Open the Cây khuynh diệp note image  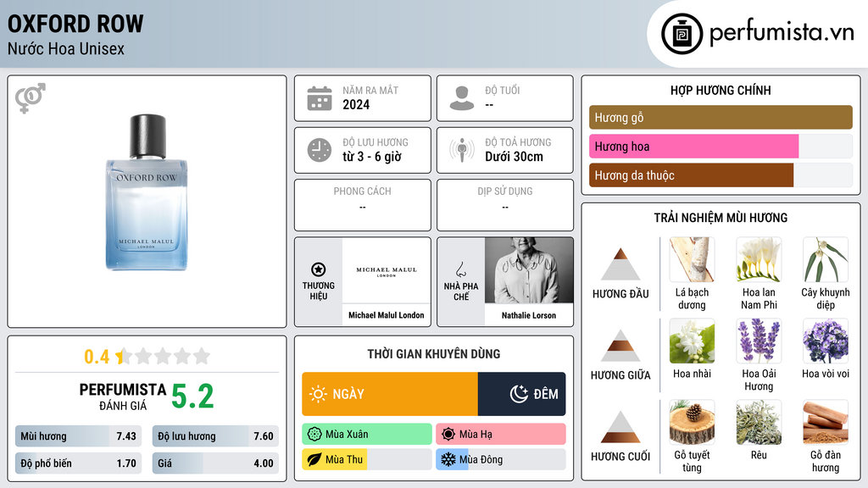pos(826,259)
